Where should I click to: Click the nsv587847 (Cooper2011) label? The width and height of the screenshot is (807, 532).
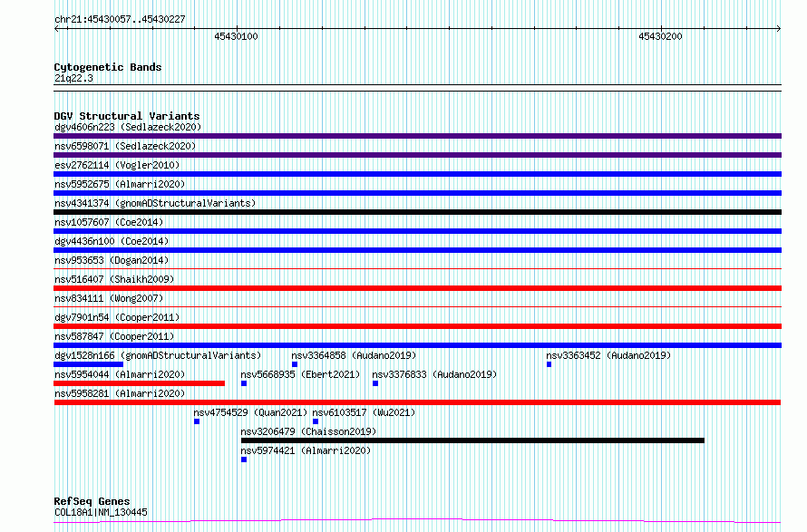[114, 336]
